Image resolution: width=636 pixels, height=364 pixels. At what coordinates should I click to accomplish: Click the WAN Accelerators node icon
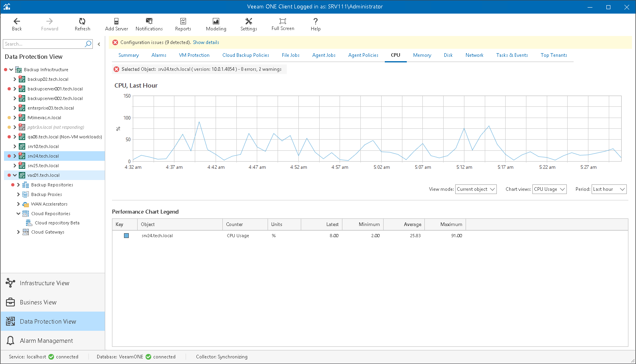pos(26,204)
